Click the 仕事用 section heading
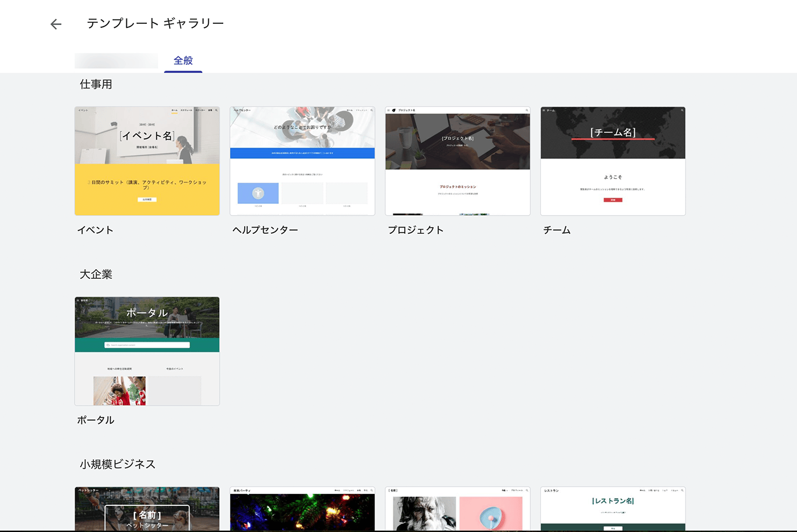Image resolution: width=797 pixels, height=532 pixels. (96, 84)
